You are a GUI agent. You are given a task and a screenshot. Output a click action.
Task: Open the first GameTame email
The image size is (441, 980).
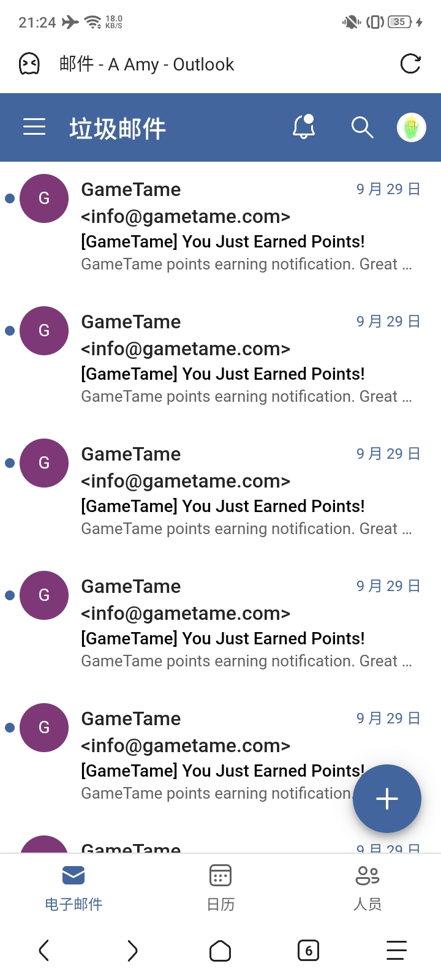245,227
